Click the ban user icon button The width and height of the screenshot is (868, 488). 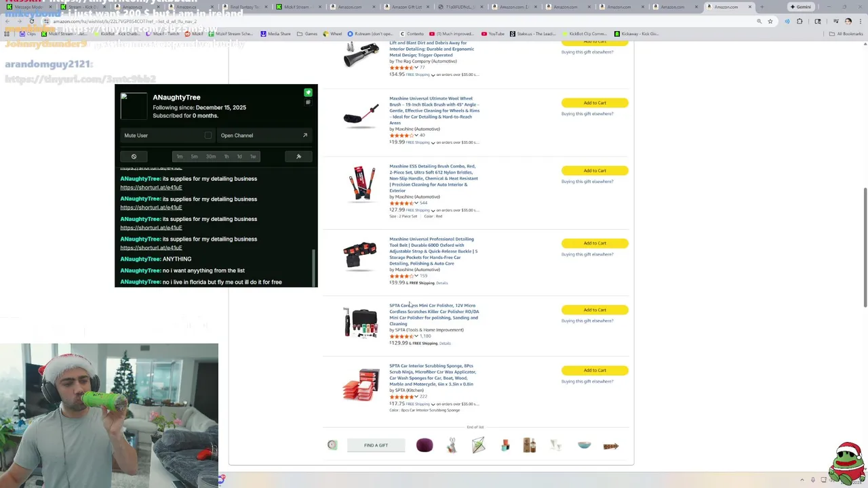tap(134, 157)
